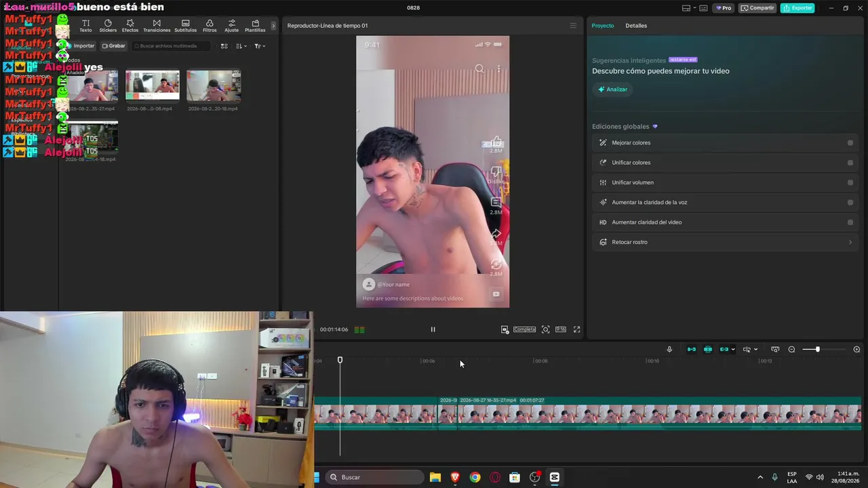
Task: Click the timeline microphone record icon
Action: tap(669, 350)
